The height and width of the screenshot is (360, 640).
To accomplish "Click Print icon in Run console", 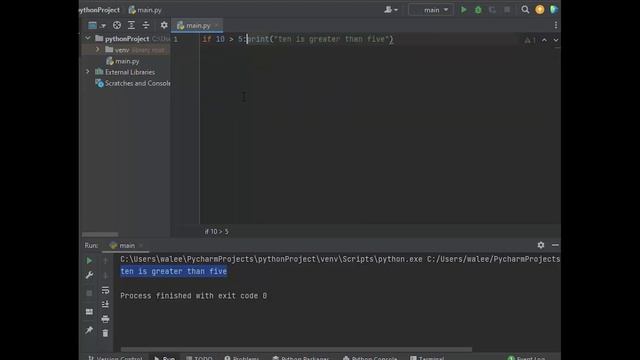I will click(x=105, y=319).
